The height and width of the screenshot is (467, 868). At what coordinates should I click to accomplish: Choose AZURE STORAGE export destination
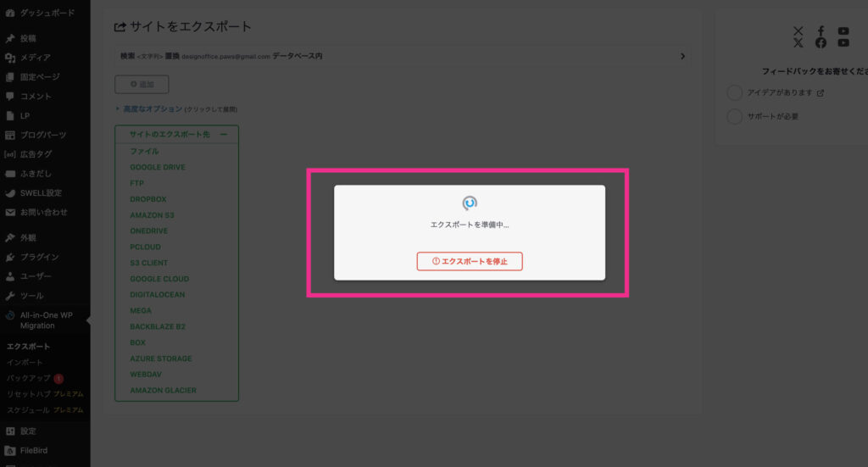click(160, 359)
